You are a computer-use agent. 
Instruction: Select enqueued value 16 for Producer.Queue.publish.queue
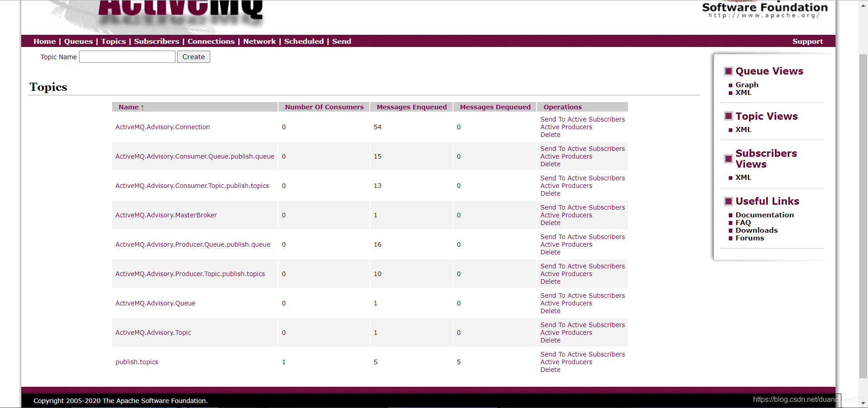tap(377, 244)
